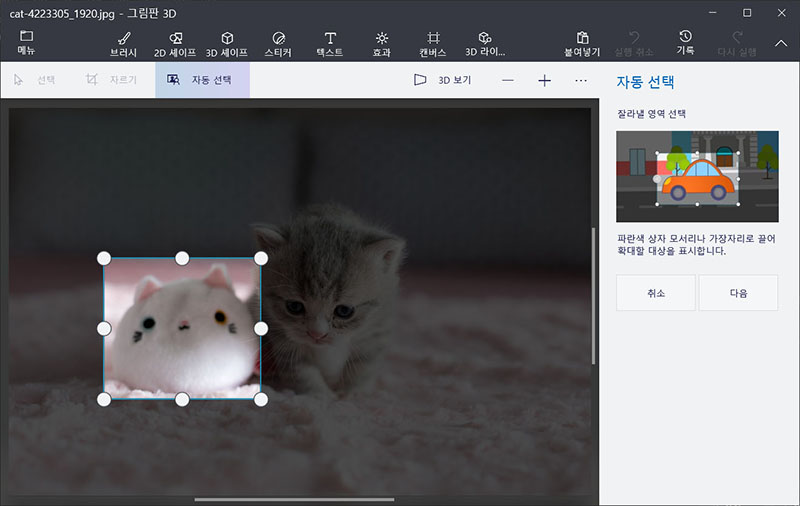Open the 3D 라이브러리 library
Screen dimensions: 800x506
pyautogui.click(x=485, y=44)
